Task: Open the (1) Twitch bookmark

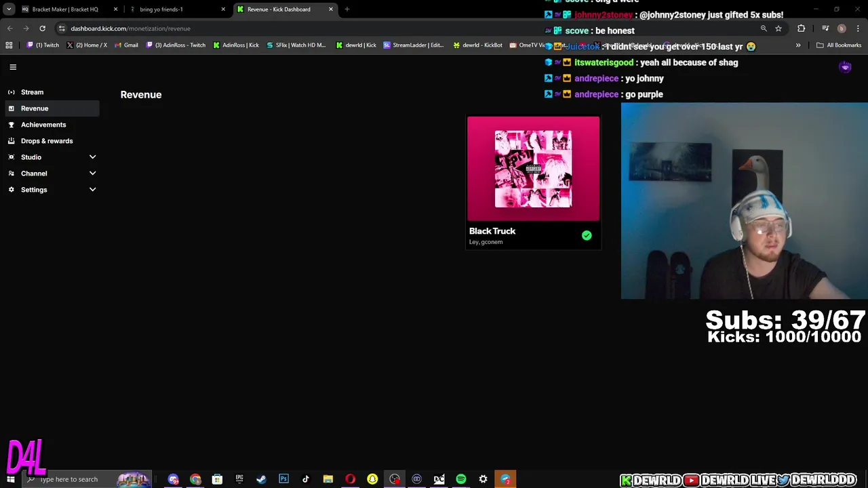Action: tap(43, 45)
